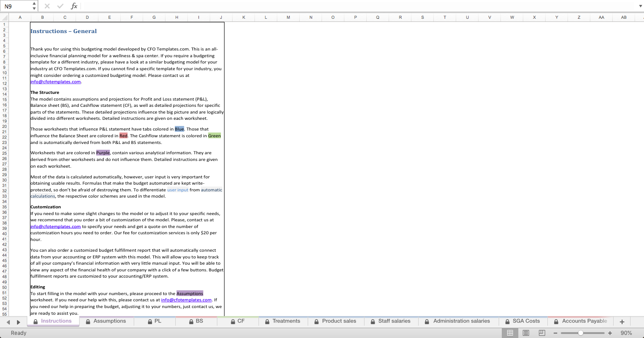644x338 pixels.
Task: Click the bold heading The Structure
Action: (x=45, y=92)
